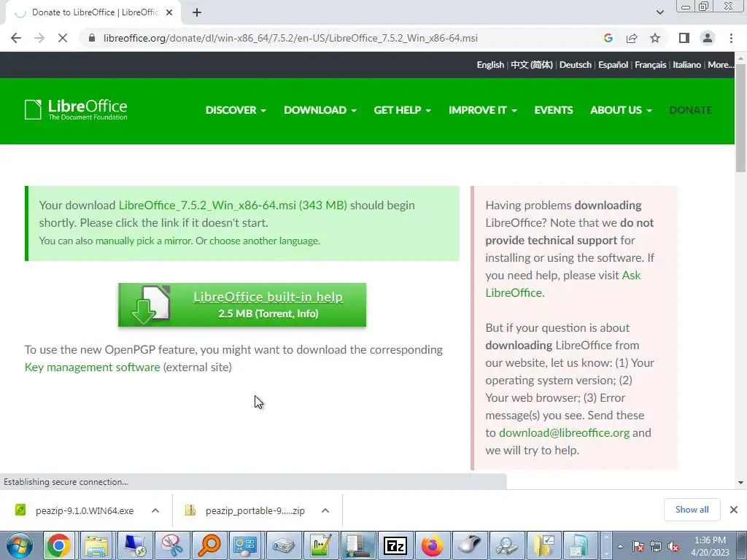This screenshot has width=747, height=560.
Task: Click choose another language link
Action: (264, 241)
